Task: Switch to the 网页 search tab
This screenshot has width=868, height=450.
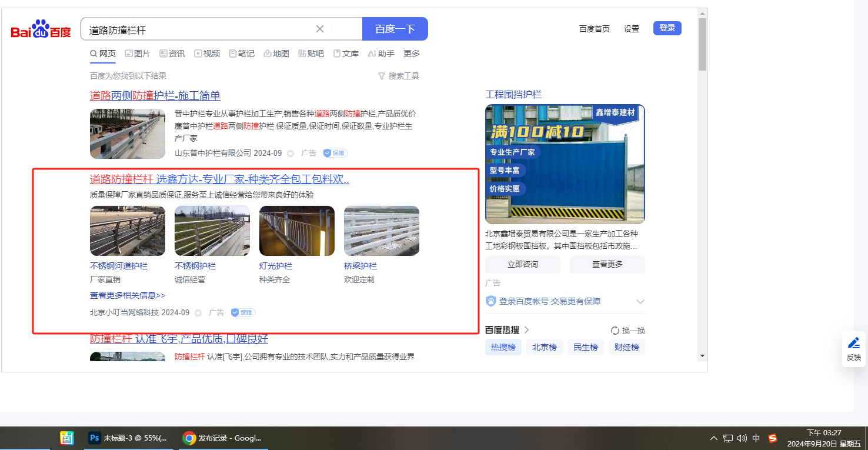Action: pos(103,54)
